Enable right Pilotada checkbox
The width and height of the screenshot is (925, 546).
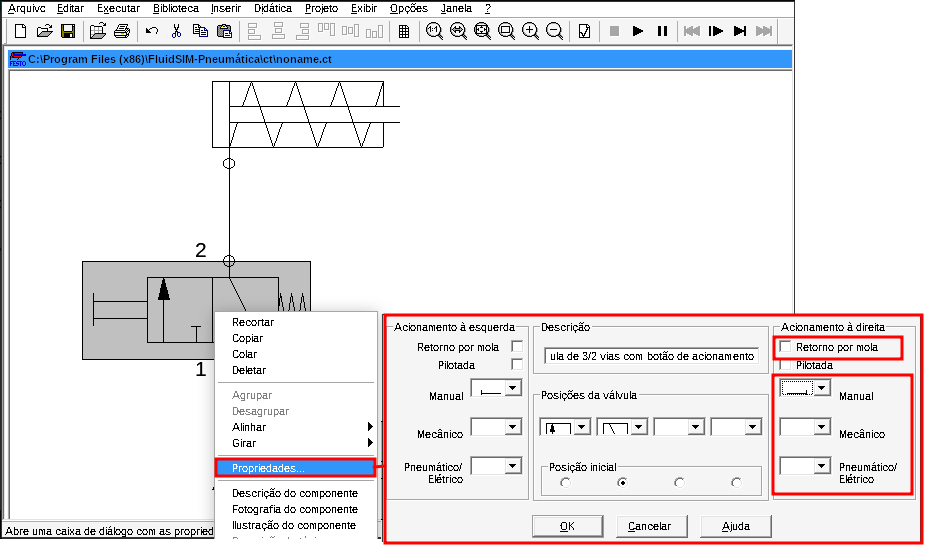pyautogui.click(x=785, y=364)
